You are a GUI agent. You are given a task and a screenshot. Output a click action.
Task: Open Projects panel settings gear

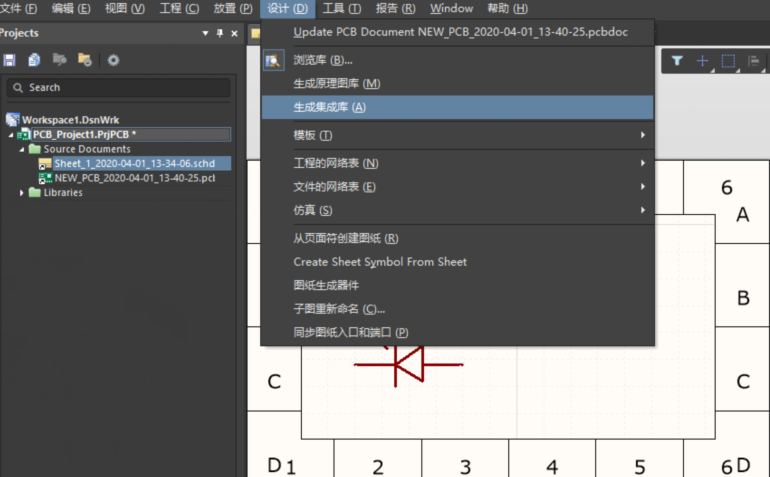(113, 60)
